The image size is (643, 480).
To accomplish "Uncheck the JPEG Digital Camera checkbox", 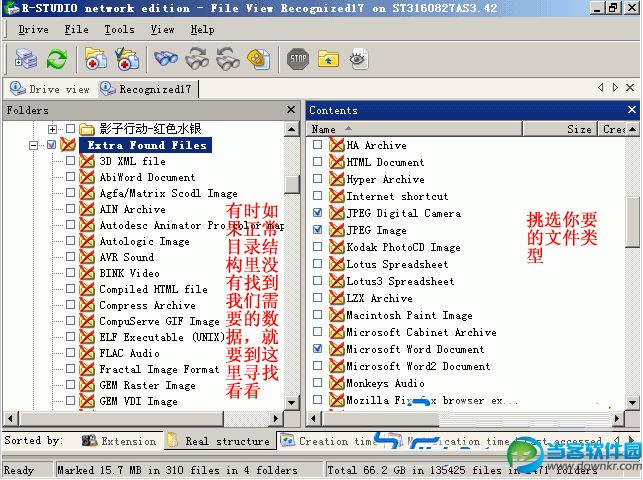I will coord(317,212).
